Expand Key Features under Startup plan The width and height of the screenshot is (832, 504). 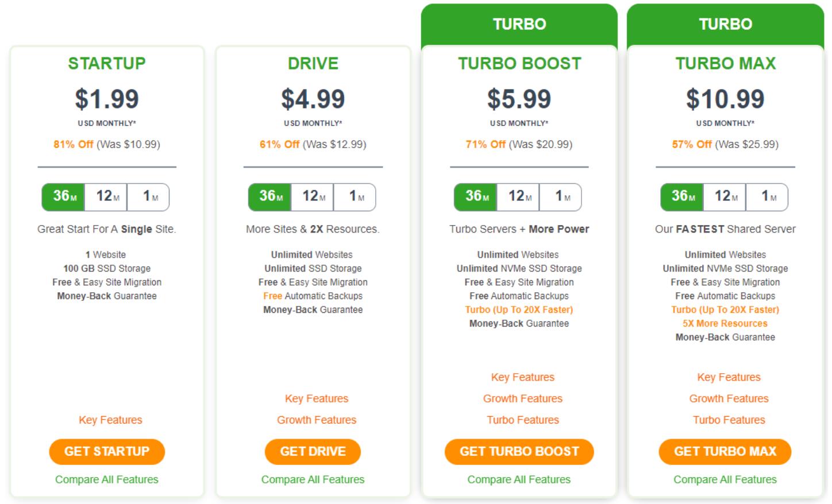pyautogui.click(x=110, y=420)
